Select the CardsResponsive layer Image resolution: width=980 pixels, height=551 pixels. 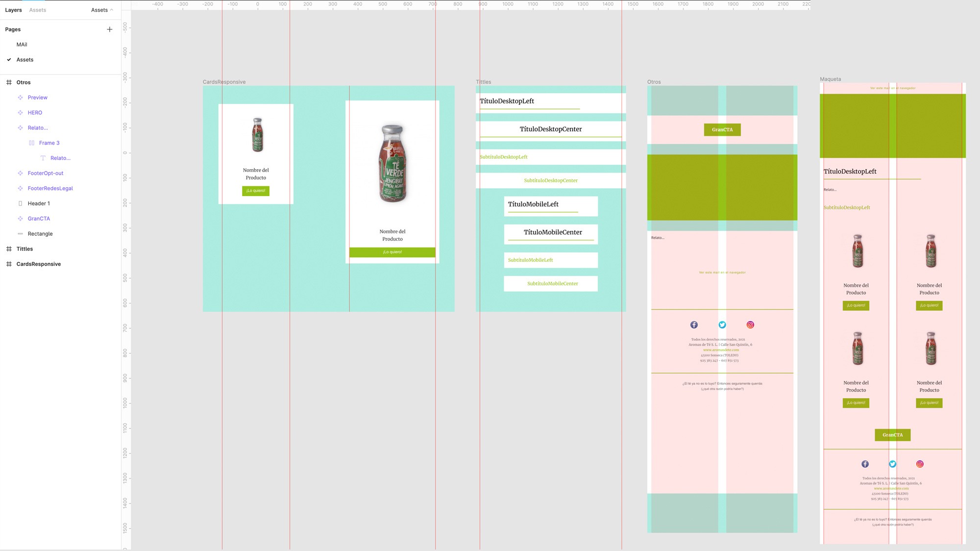(x=39, y=264)
